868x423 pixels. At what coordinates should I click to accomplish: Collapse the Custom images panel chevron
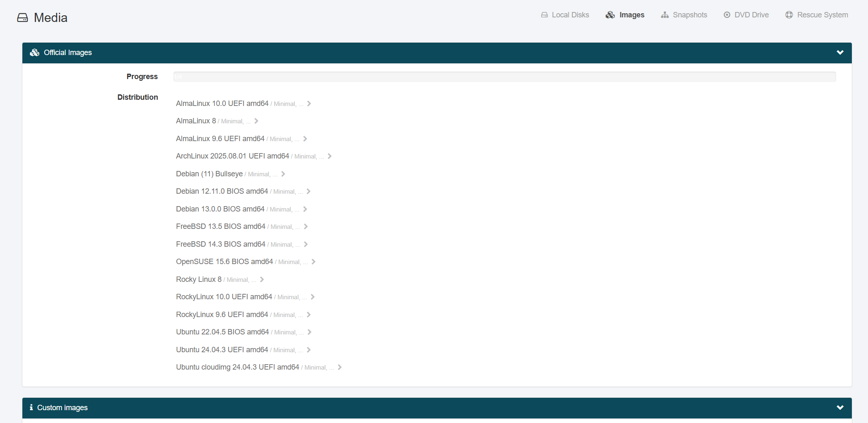coord(840,408)
